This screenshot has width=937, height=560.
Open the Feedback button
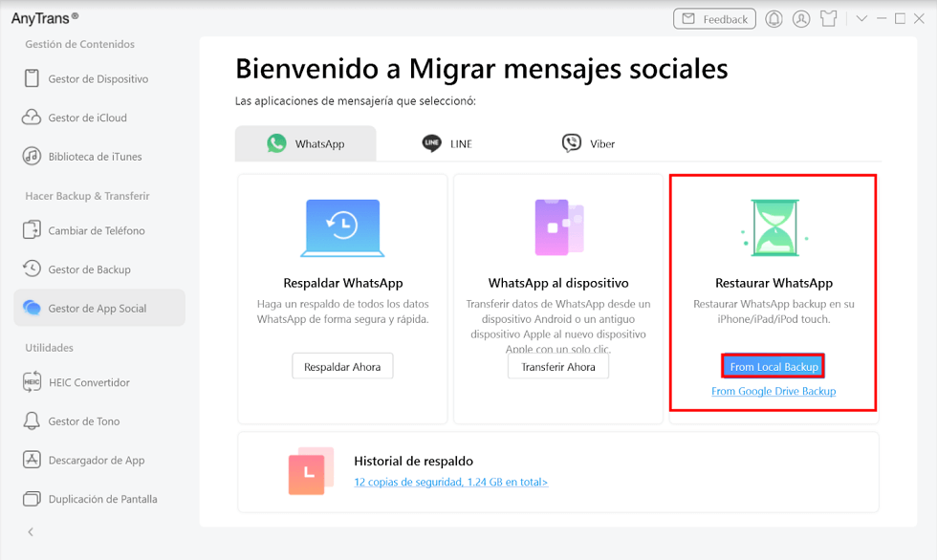pyautogui.click(x=714, y=19)
